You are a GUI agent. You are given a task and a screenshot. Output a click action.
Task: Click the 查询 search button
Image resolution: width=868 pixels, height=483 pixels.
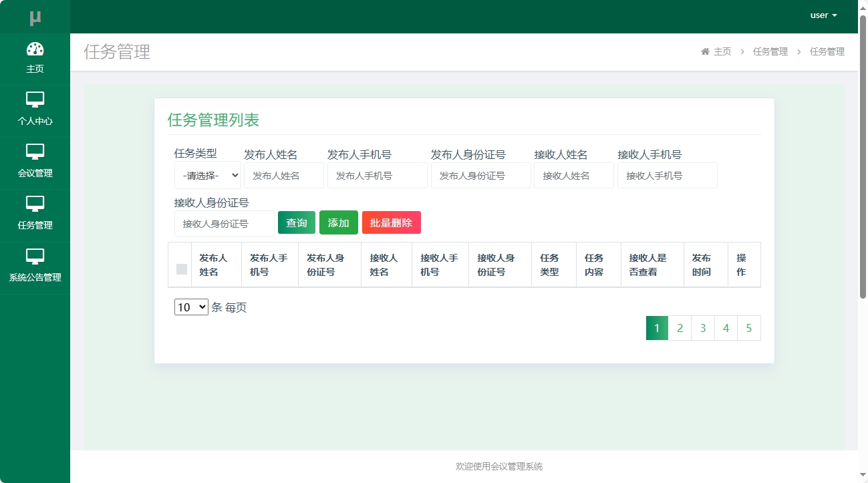tap(296, 222)
